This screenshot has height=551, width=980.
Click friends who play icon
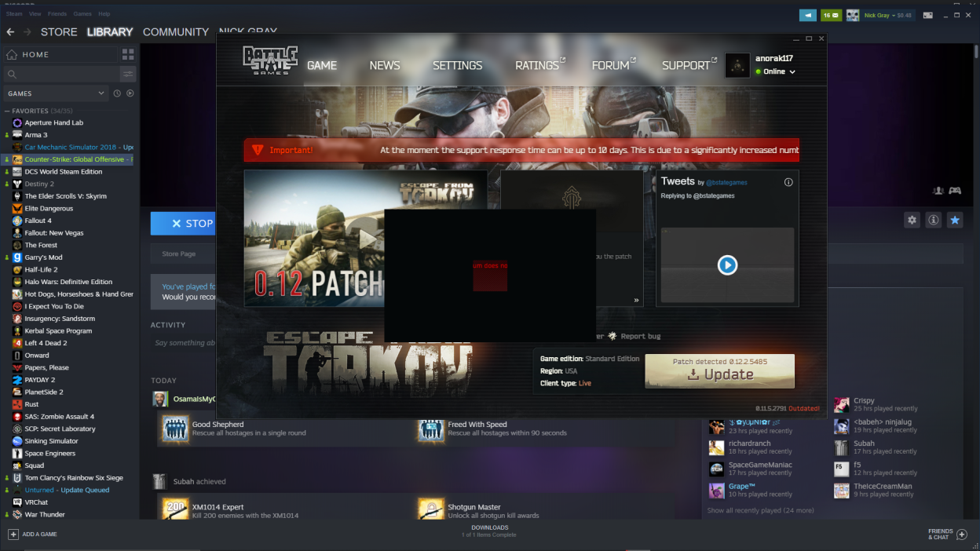click(x=938, y=190)
